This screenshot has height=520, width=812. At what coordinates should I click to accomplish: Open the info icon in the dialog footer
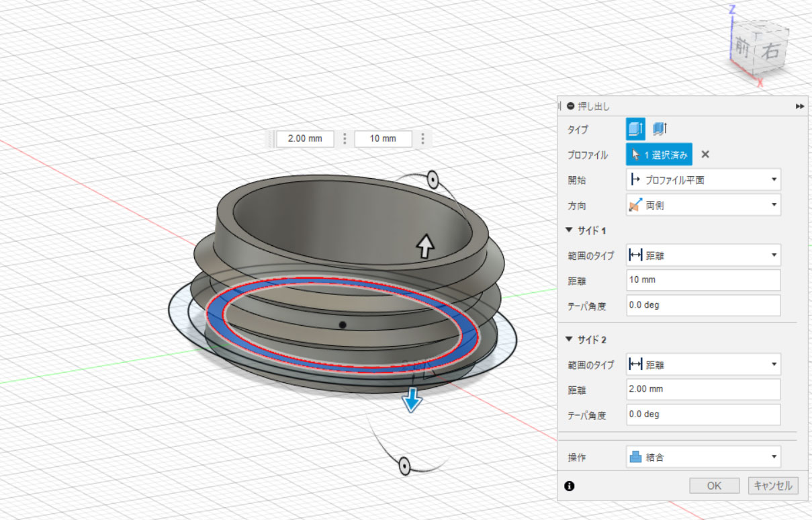click(x=570, y=486)
